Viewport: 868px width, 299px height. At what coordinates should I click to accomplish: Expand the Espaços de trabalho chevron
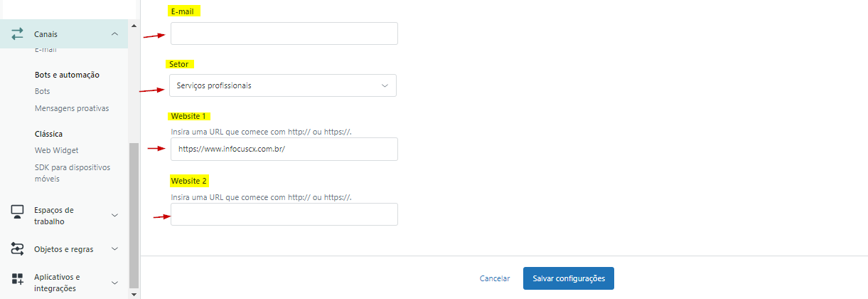pos(114,215)
